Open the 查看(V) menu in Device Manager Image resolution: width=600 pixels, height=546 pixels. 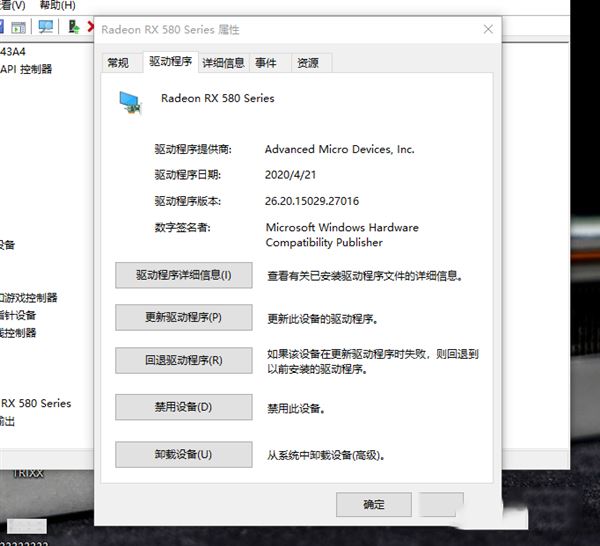point(12,5)
